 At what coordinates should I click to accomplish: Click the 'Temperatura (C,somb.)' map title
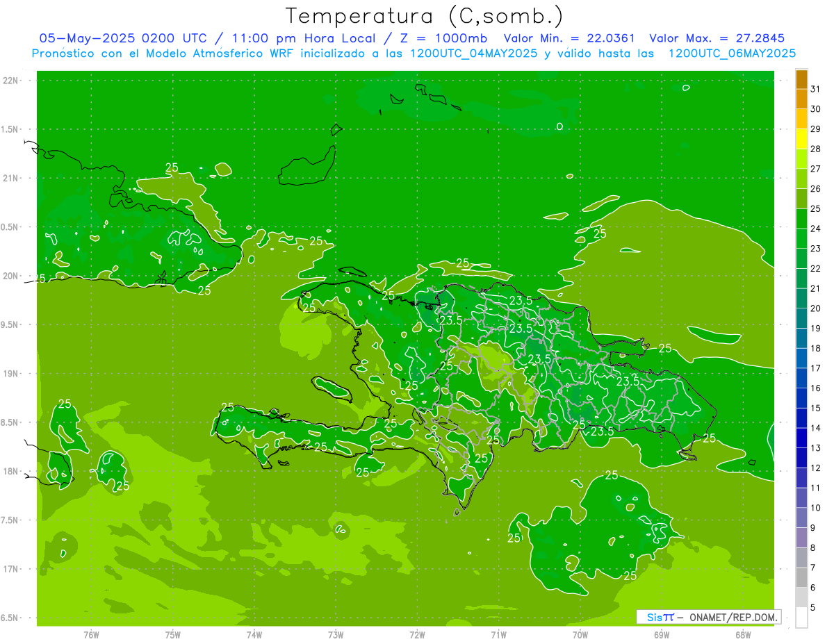(424, 16)
